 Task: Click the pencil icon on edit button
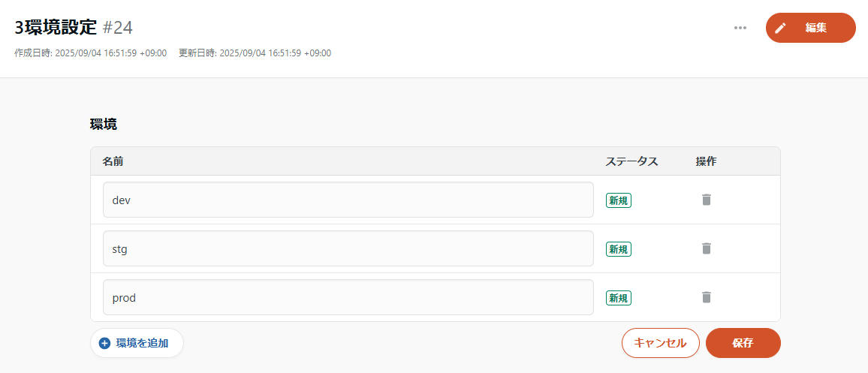click(781, 28)
